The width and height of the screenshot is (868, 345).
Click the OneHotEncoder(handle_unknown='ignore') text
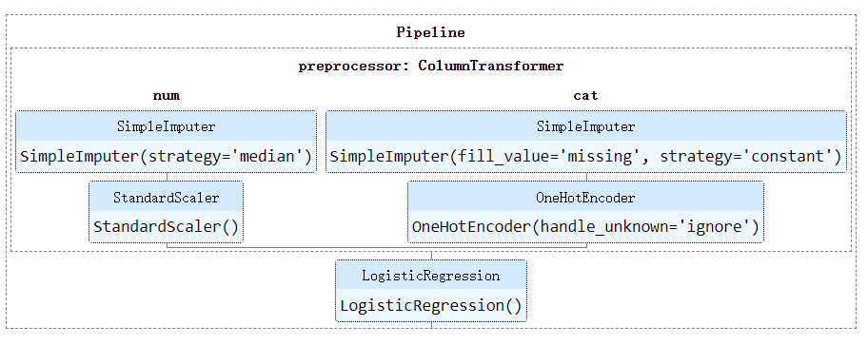(585, 227)
